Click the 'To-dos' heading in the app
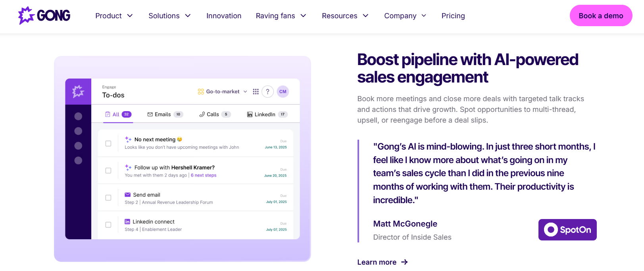The width and height of the screenshot is (644, 271). tap(113, 95)
